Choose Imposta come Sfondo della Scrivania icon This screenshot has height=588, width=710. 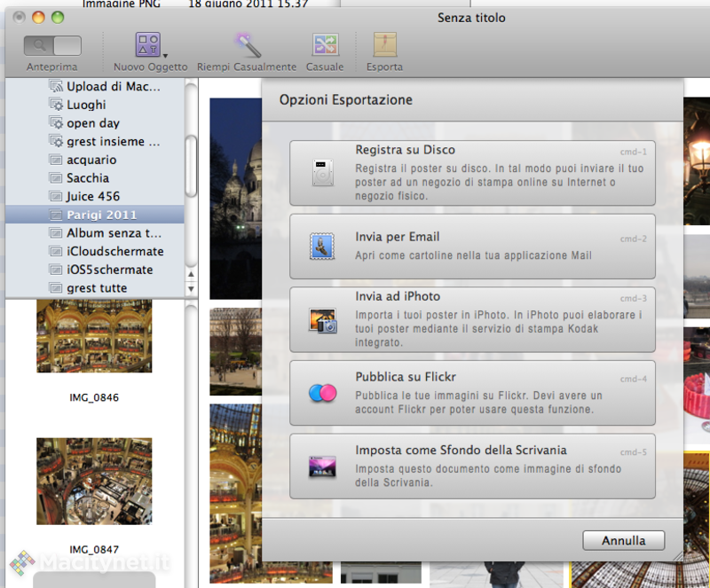(x=323, y=466)
